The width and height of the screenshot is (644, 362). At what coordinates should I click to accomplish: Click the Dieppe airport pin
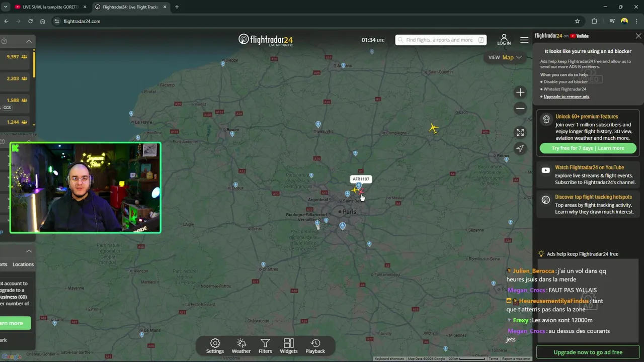(x=223, y=64)
